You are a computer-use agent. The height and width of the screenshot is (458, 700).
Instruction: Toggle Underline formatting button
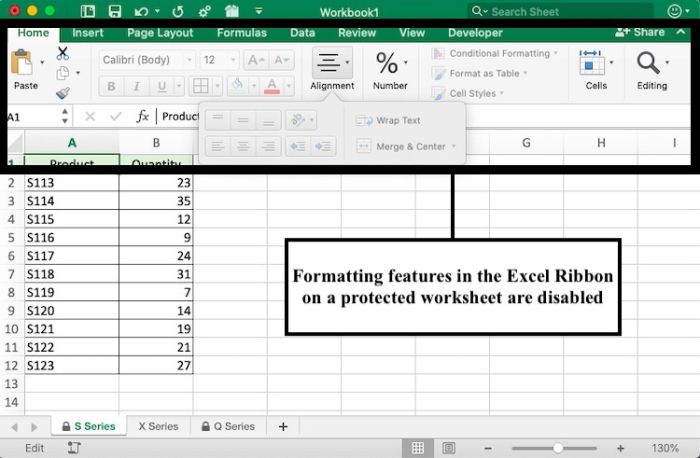point(162,86)
